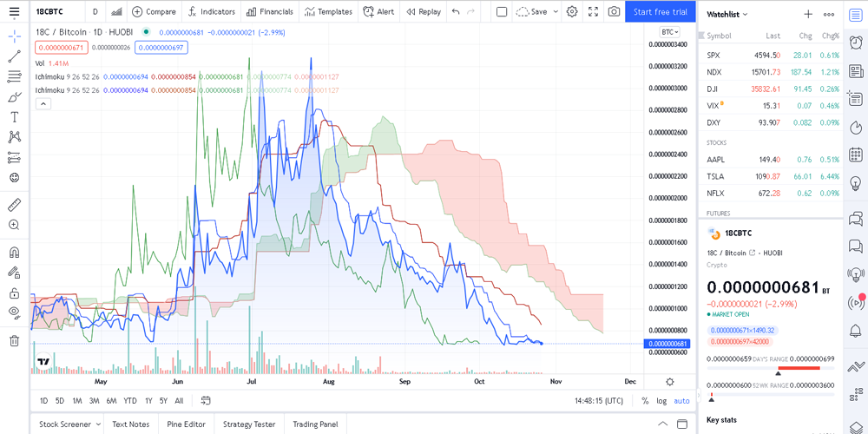Create an Alert
868x434 pixels.
pyautogui.click(x=378, y=11)
